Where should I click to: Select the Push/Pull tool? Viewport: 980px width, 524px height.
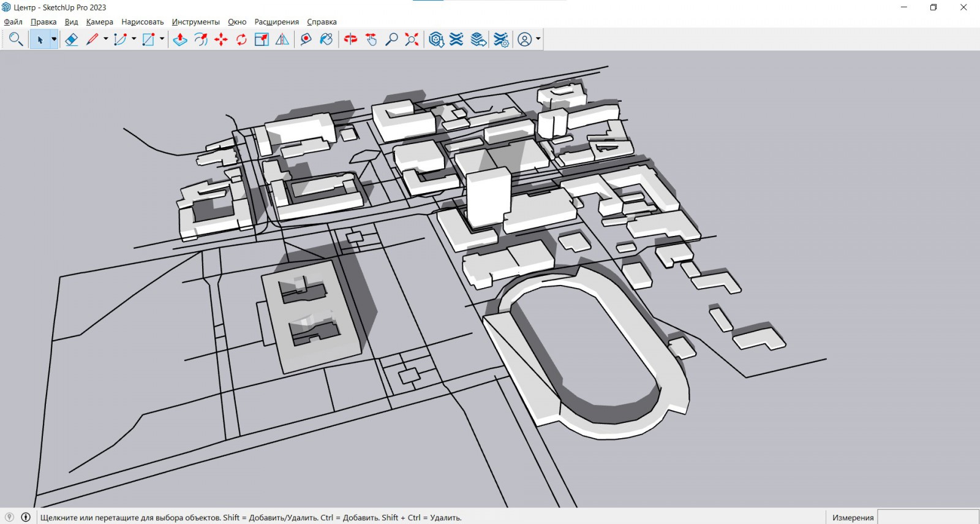click(x=180, y=39)
